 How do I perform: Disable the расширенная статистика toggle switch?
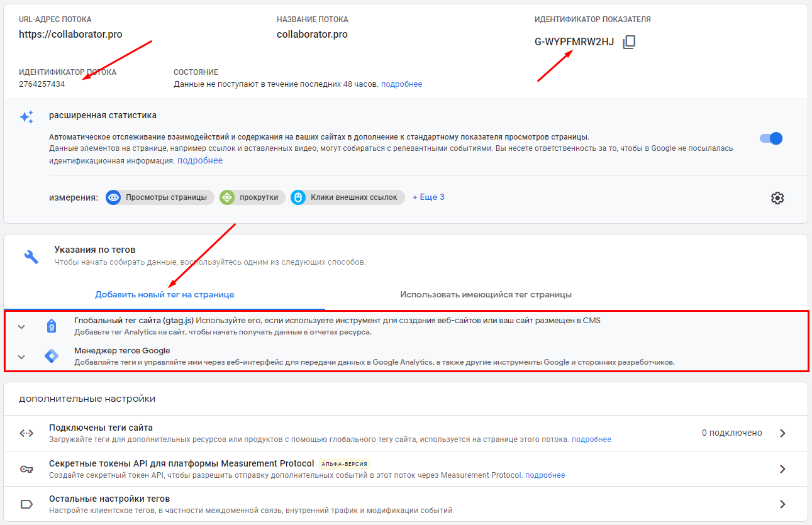click(771, 138)
